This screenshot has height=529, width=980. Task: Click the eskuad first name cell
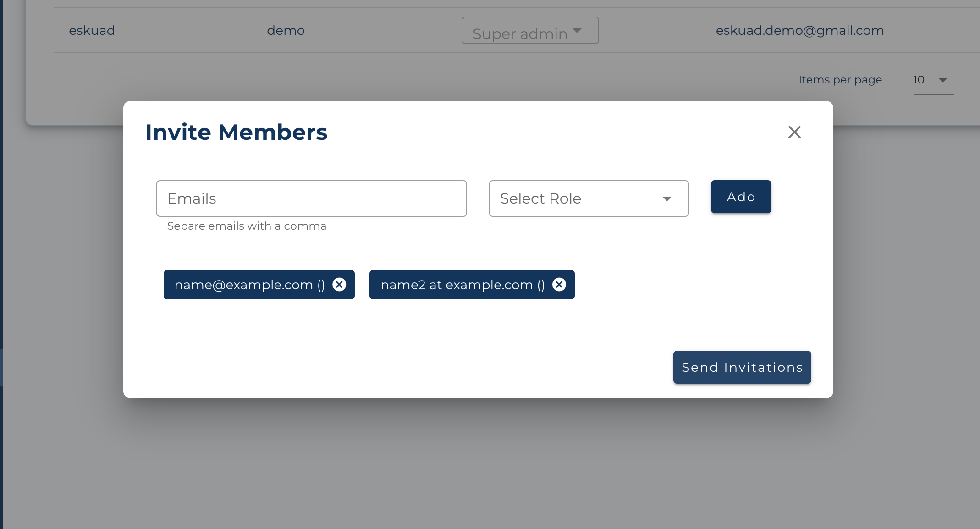click(92, 30)
